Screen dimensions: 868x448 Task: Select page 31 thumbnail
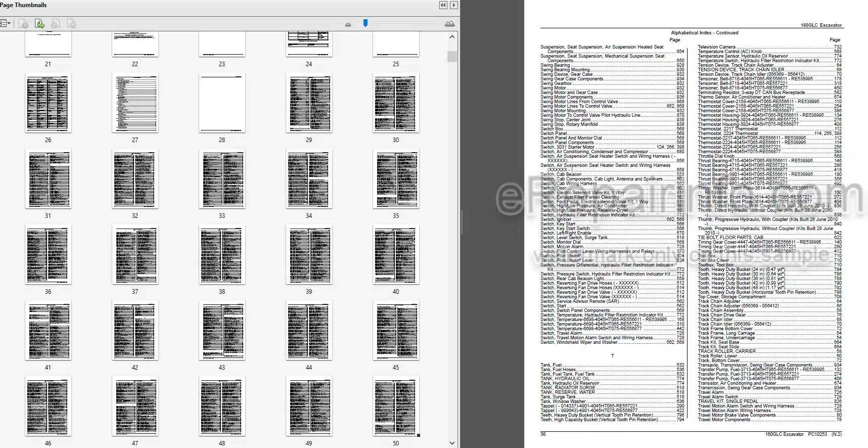[48, 179]
